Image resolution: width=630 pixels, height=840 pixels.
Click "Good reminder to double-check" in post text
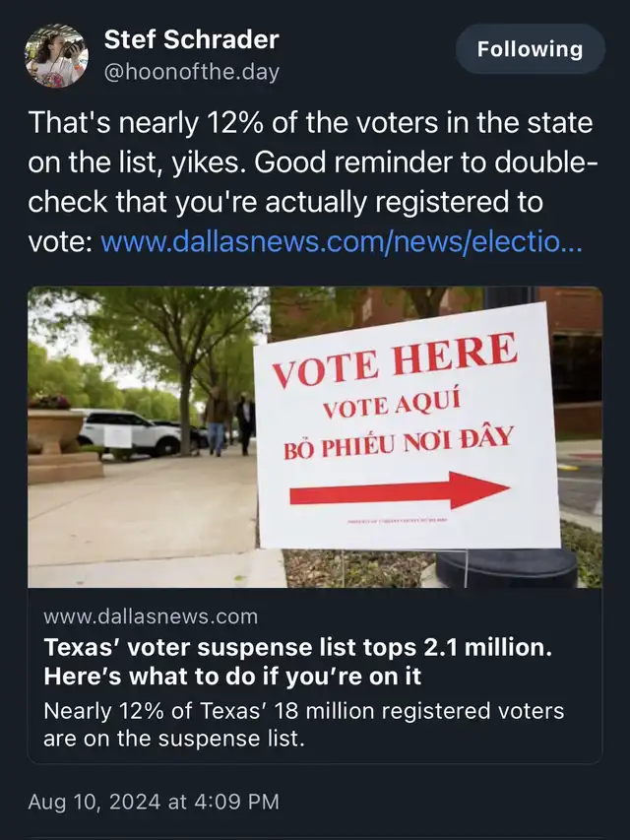[311, 182]
